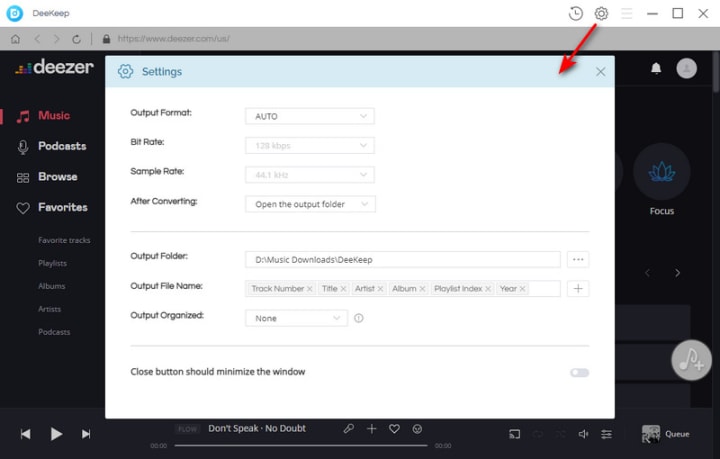Open the Bit Rate dropdown
Screen dimensions: 720x459
pyautogui.click(x=310, y=146)
